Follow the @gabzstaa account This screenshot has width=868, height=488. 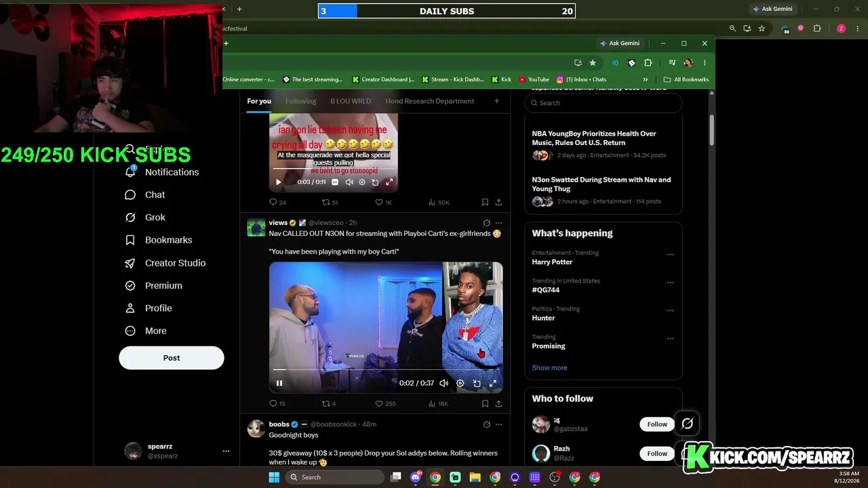coord(657,424)
